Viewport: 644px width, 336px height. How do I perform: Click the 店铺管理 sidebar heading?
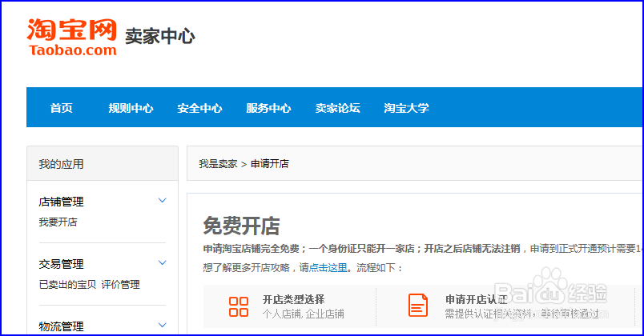tap(61, 202)
